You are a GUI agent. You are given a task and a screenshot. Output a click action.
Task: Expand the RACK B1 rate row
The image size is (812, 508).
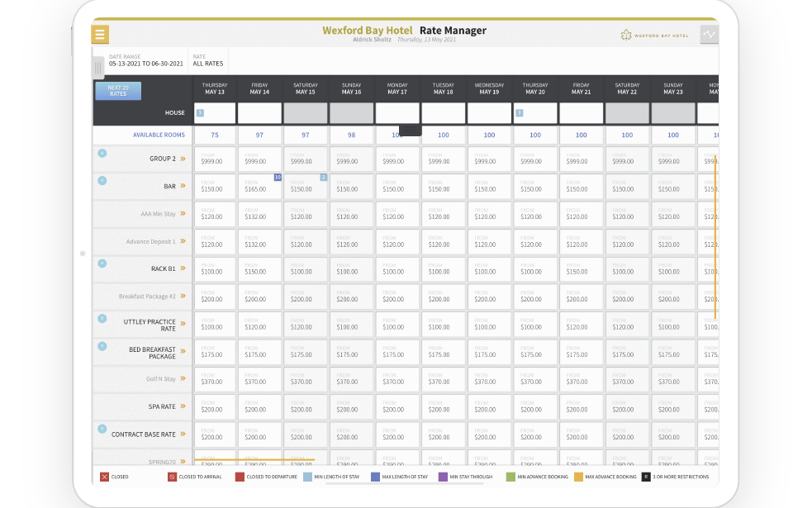[x=183, y=268]
